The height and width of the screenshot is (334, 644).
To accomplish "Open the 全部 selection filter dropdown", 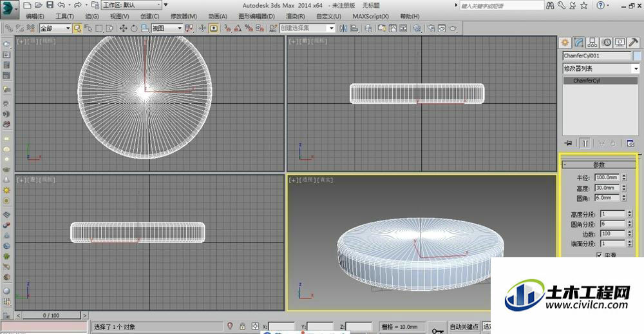I will (55, 28).
